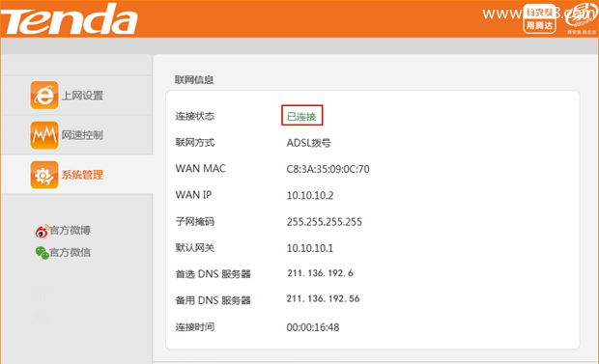Click the 系统管理 gear icon
Screen dimensions: 599x364
click(x=44, y=175)
